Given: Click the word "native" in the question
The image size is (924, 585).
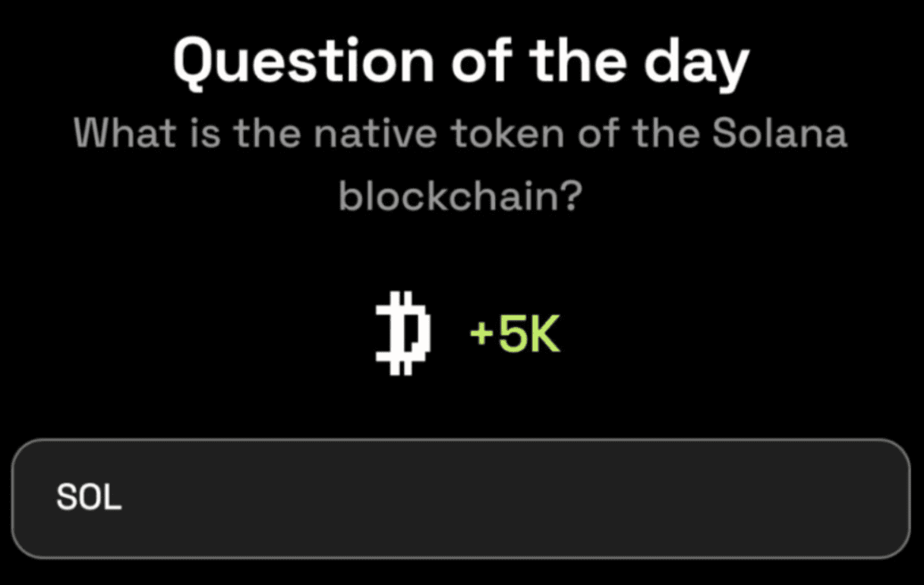Looking at the screenshot, I should point(375,135).
